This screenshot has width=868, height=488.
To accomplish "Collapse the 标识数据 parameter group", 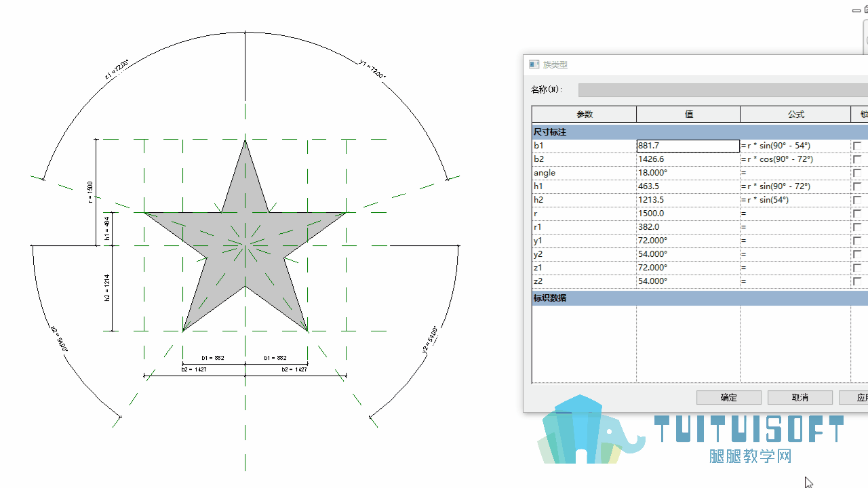I will [x=700, y=298].
